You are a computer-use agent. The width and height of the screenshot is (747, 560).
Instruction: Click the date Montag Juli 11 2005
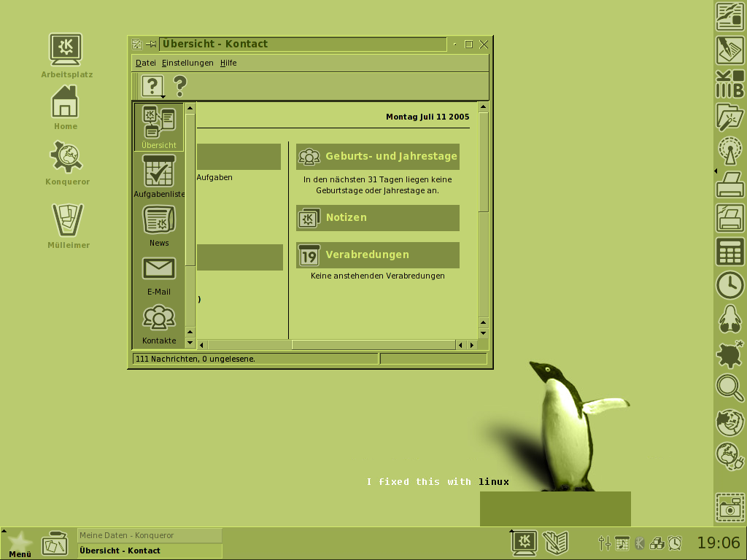pyautogui.click(x=427, y=117)
